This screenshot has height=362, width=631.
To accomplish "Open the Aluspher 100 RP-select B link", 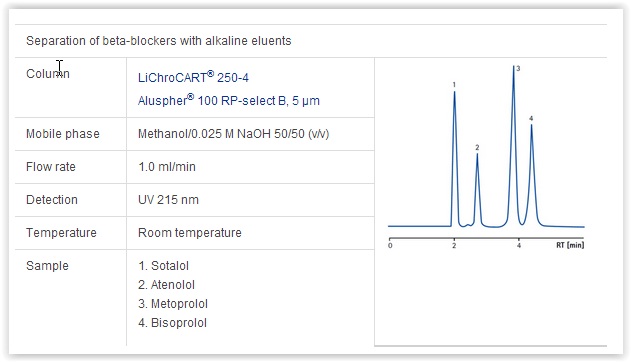I will click(229, 100).
